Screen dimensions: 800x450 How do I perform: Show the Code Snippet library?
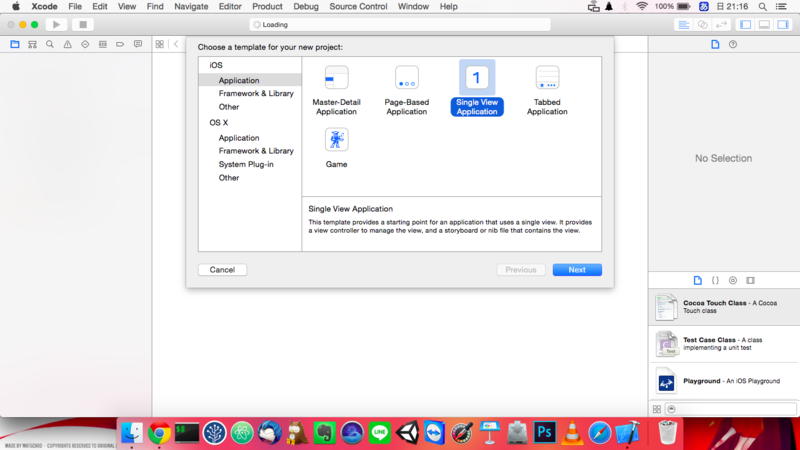[715, 280]
